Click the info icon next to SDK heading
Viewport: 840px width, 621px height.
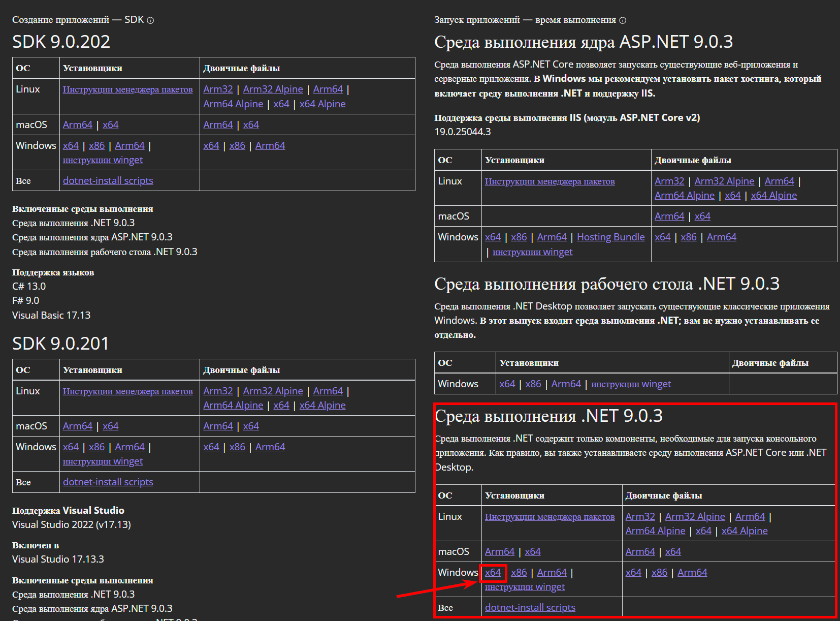coord(150,20)
